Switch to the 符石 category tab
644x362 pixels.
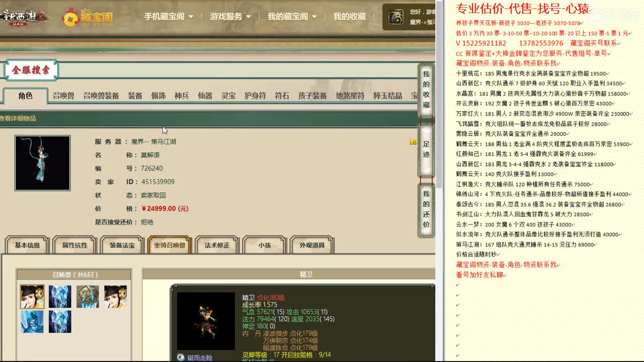(x=282, y=96)
